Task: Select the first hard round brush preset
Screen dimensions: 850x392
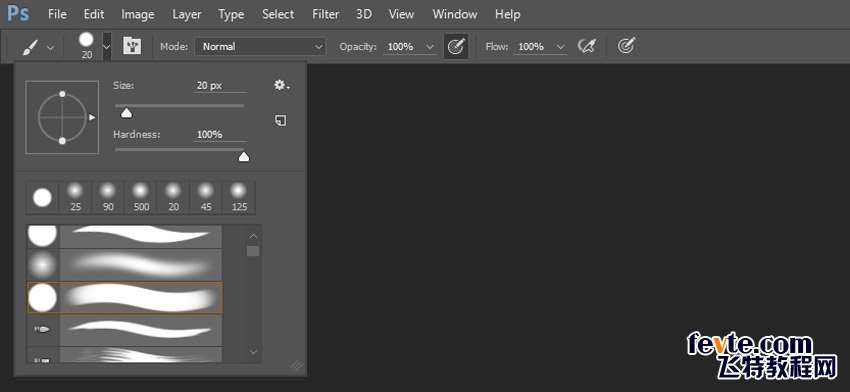Action: click(x=125, y=236)
